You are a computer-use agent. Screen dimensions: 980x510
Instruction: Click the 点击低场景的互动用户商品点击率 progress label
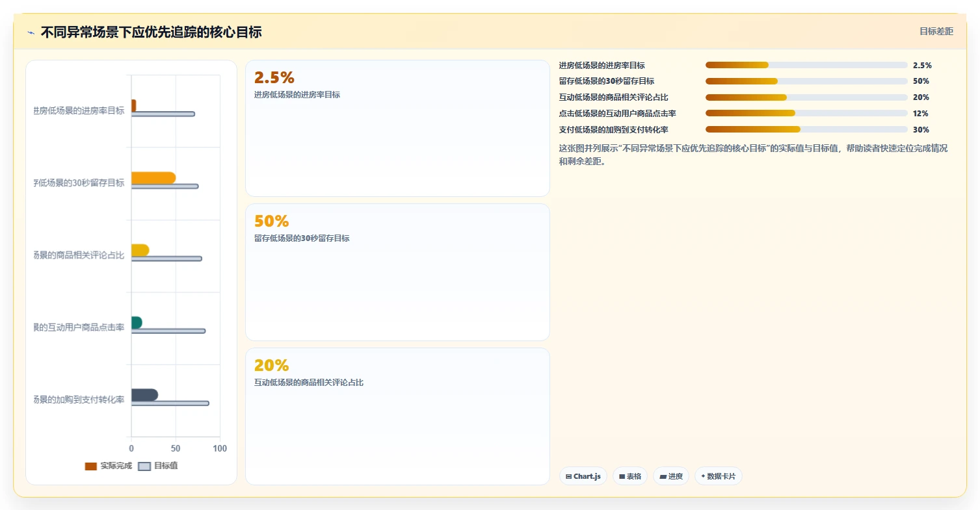(x=617, y=113)
